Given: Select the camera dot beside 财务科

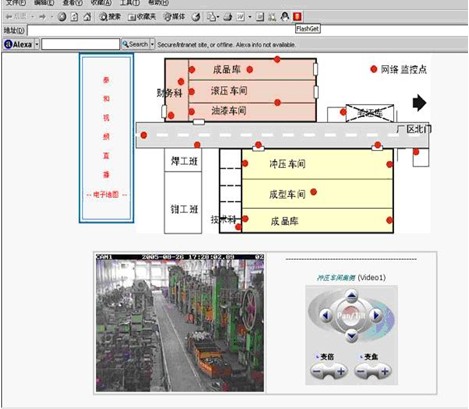Looking at the screenshot, I should pyautogui.click(x=181, y=81).
